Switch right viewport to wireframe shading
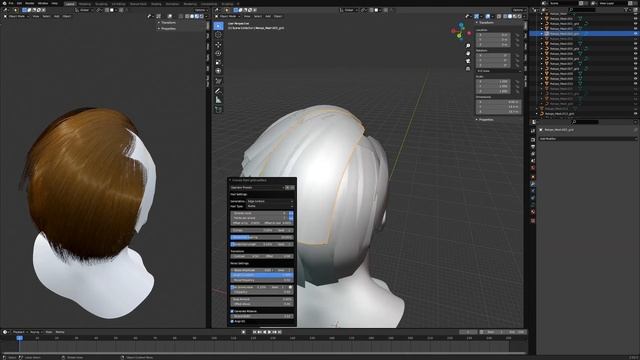The width and height of the screenshot is (640, 360). pos(505,16)
